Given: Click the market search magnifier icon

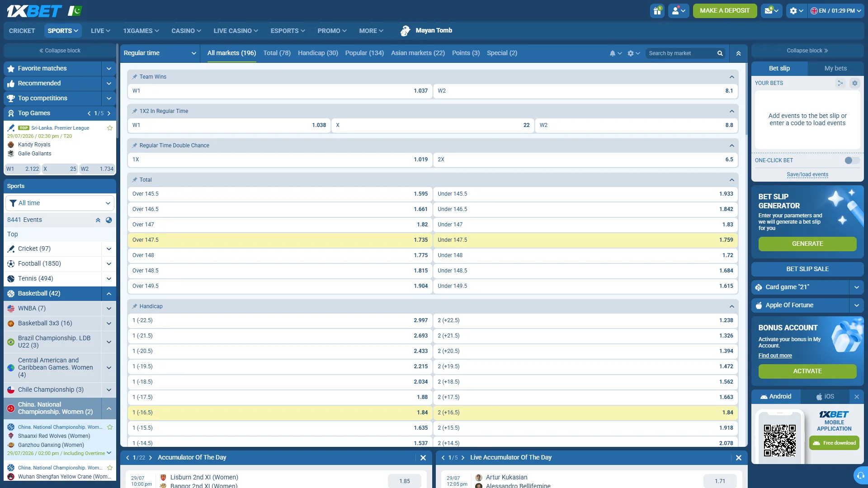Looking at the screenshot, I should [720, 53].
